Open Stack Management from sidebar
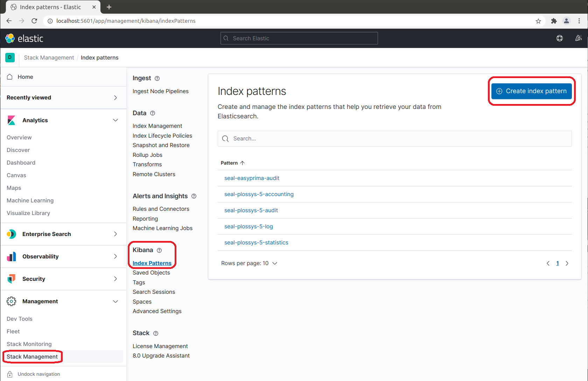Image resolution: width=588 pixels, height=381 pixels. click(32, 356)
